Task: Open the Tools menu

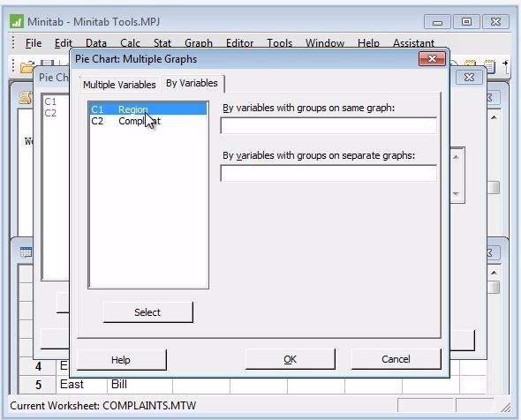Action: coord(279,43)
